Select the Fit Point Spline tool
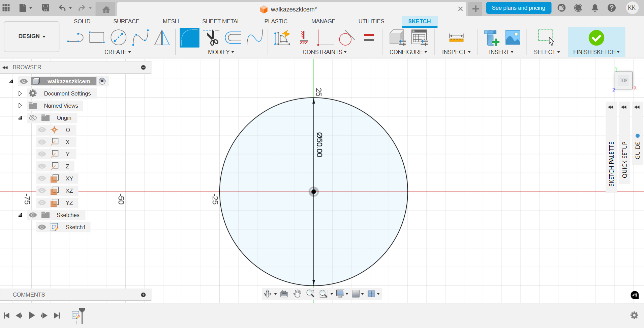This screenshot has width=644, height=328. [x=141, y=37]
